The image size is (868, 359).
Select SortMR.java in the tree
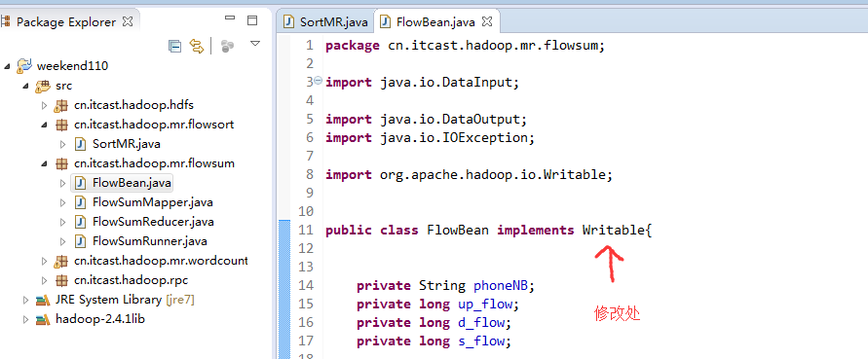coord(127,144)
